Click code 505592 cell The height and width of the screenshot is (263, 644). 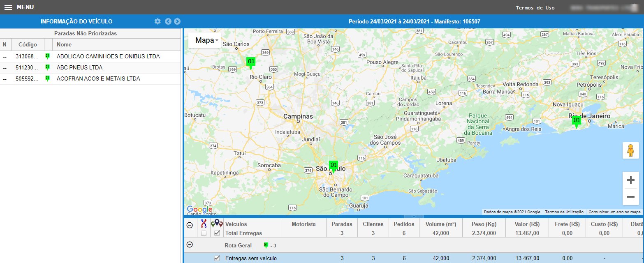(x=28, y=78)
